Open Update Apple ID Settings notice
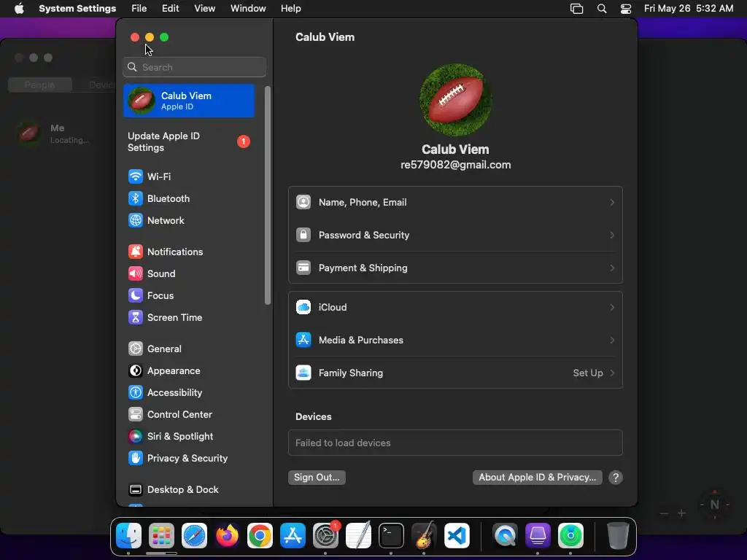 189,142
